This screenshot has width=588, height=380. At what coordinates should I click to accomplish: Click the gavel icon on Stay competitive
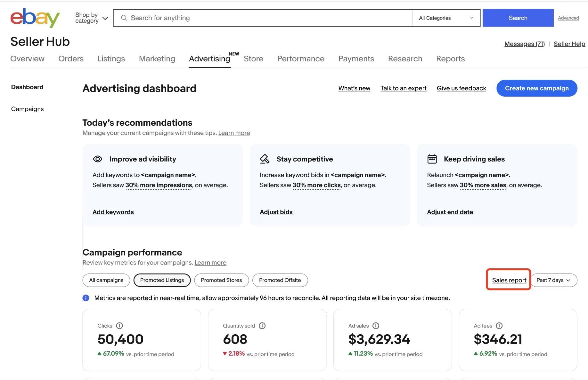click(265, 159)
